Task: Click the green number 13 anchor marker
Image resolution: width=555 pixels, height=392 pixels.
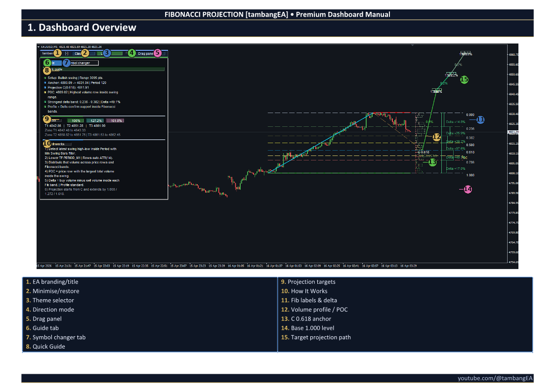Action: click(432, 162)
